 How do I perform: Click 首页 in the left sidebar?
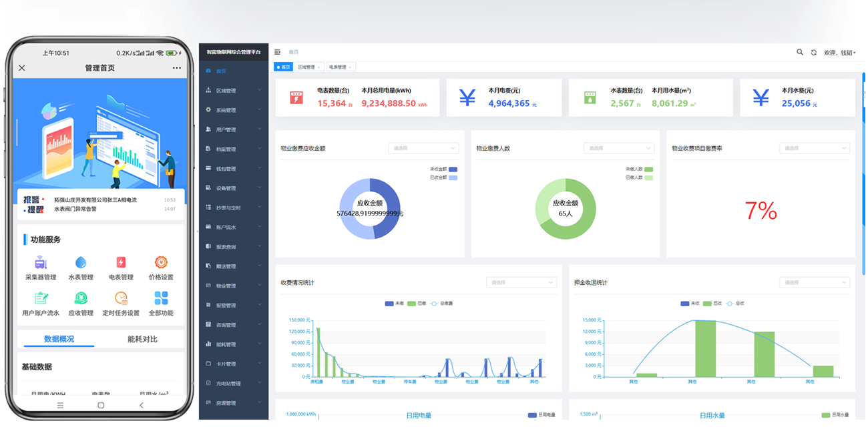(x=221, y=71)
